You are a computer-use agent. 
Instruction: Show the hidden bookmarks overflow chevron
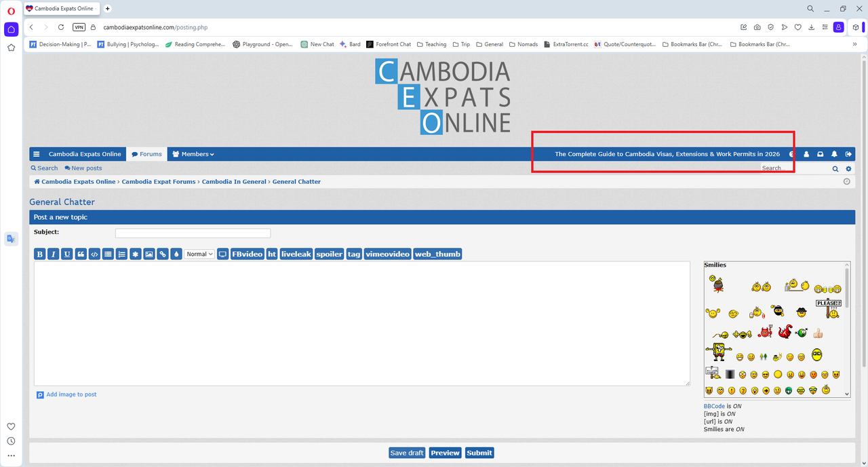[x=854, y=44]
